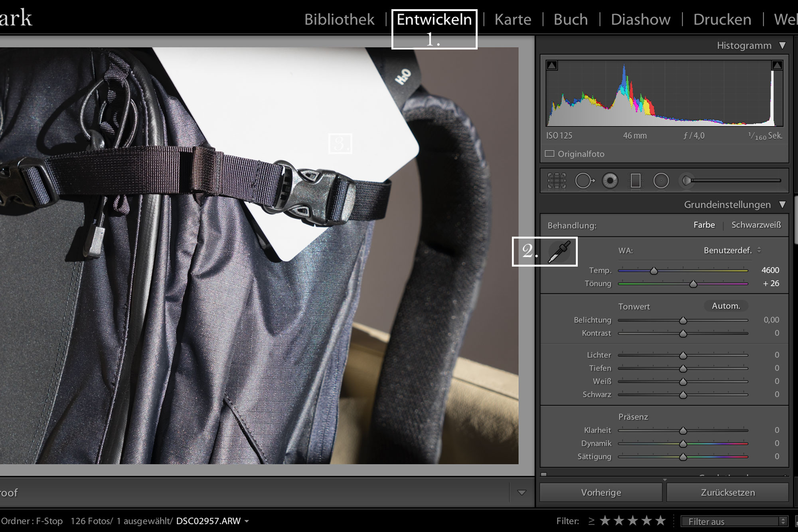798x532 pixels.
Task: Toggle highlight clipping indicator in histogram
Action: click(x=776, y=65)
